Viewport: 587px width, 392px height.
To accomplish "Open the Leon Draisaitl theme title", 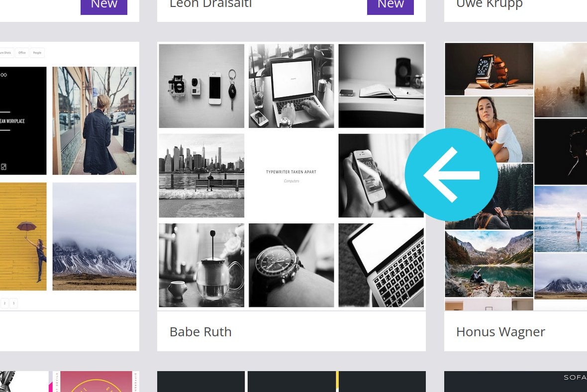I will [x=210, y=4].
